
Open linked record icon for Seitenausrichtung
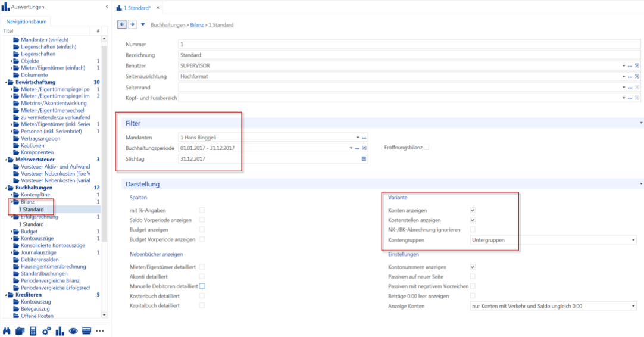click(x=637, y=76)
